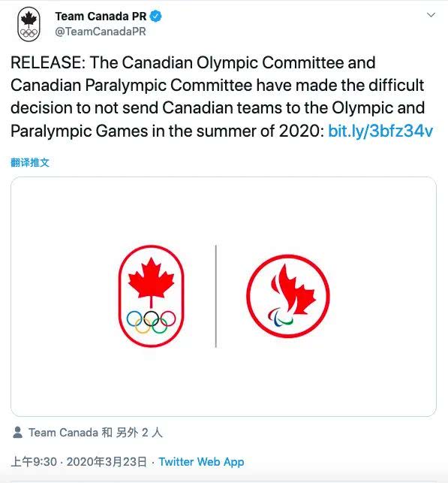Click the divider line between logos
448x483 pixels.
216,296
